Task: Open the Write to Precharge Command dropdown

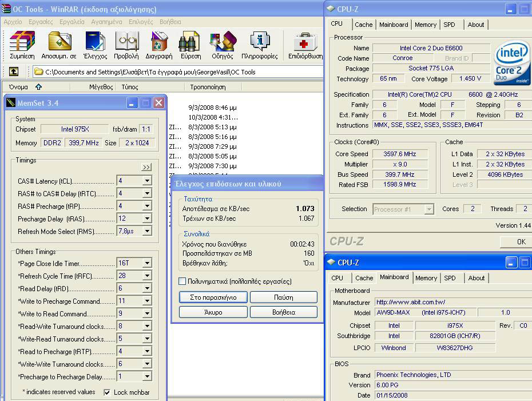Action: pyautogui.click(x=147, y=301)
